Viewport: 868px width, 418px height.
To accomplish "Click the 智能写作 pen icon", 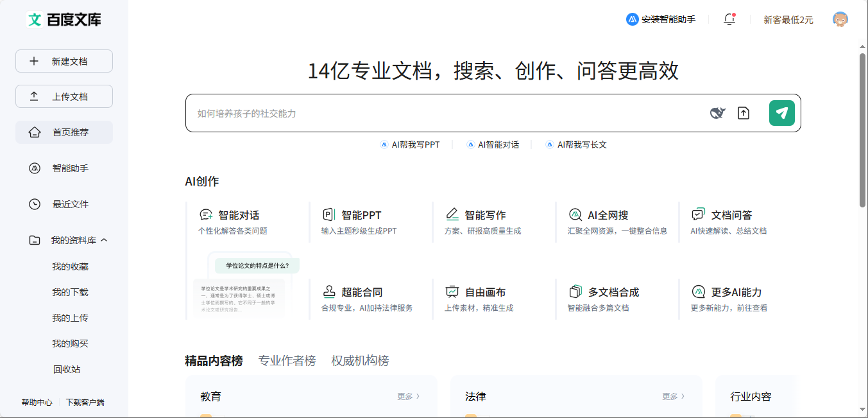I will (452, 214).
